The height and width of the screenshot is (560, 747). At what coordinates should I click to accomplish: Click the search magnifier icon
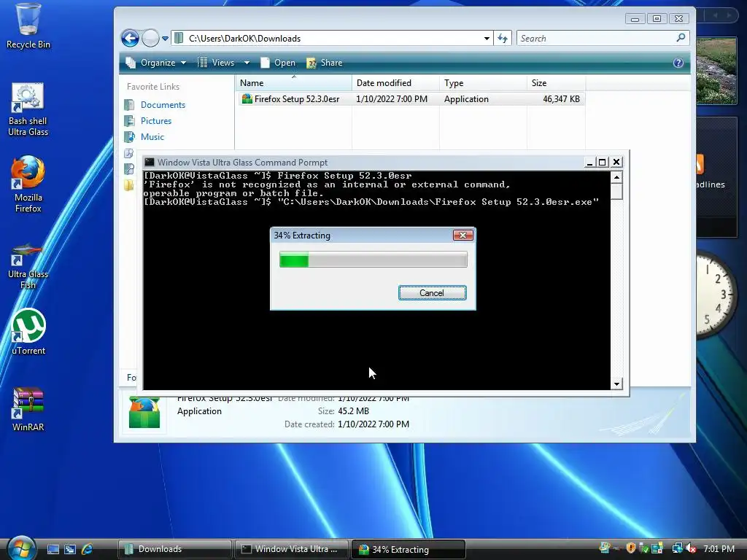(x=681, y=38)
